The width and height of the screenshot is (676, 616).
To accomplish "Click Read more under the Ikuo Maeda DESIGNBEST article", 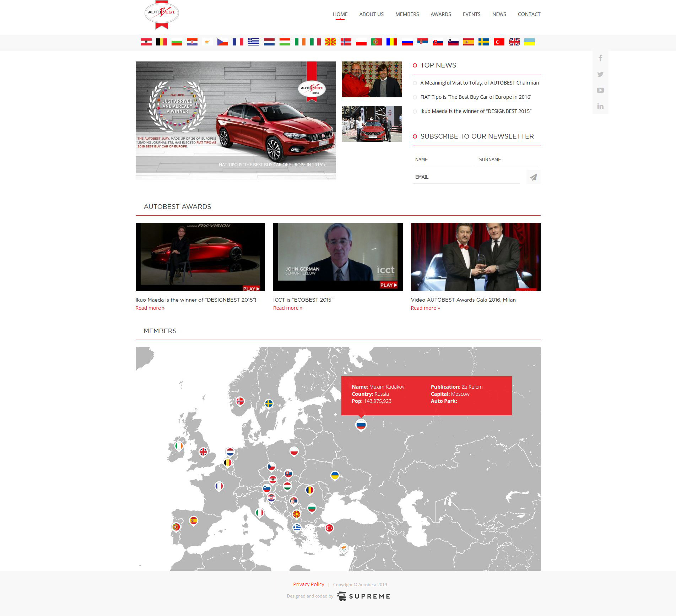I will coord(150,308).
